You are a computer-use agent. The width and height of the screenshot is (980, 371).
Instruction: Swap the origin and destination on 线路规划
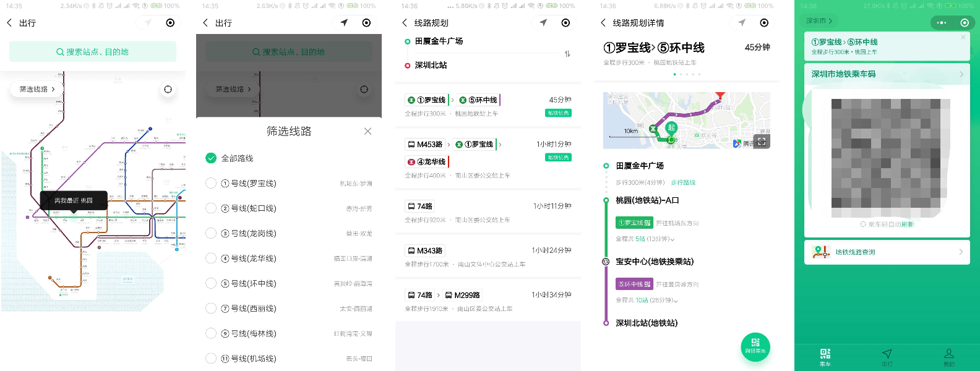click(567, 54)
